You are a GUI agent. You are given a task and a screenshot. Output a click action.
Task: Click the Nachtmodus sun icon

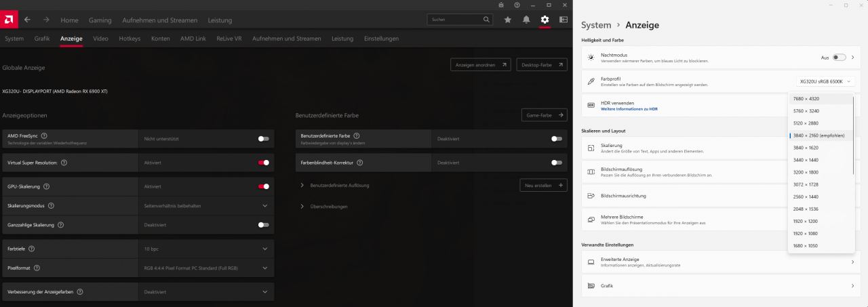pos(591,58)
